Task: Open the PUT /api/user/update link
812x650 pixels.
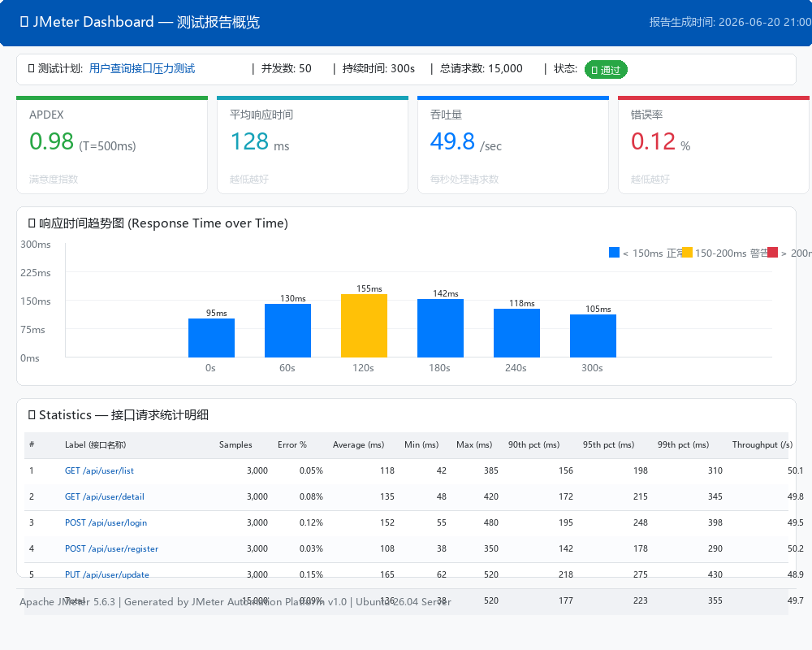Action: 106,574
